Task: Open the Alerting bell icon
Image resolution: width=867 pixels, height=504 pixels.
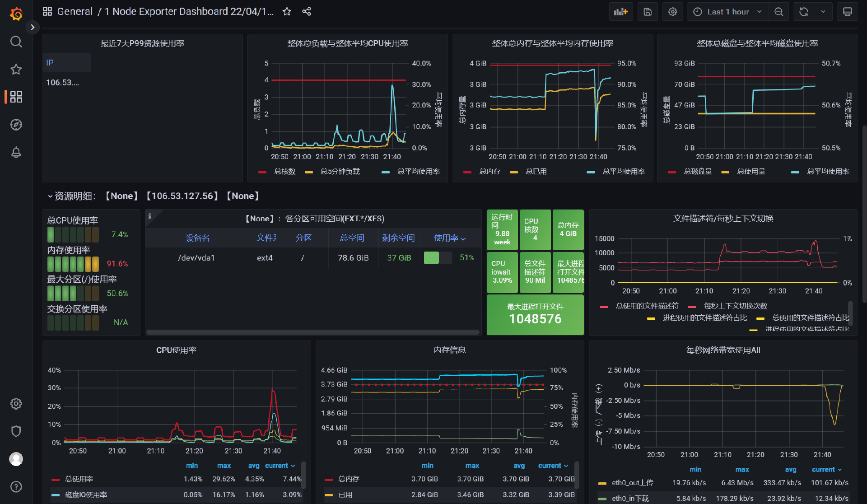Action: (16, 152)
